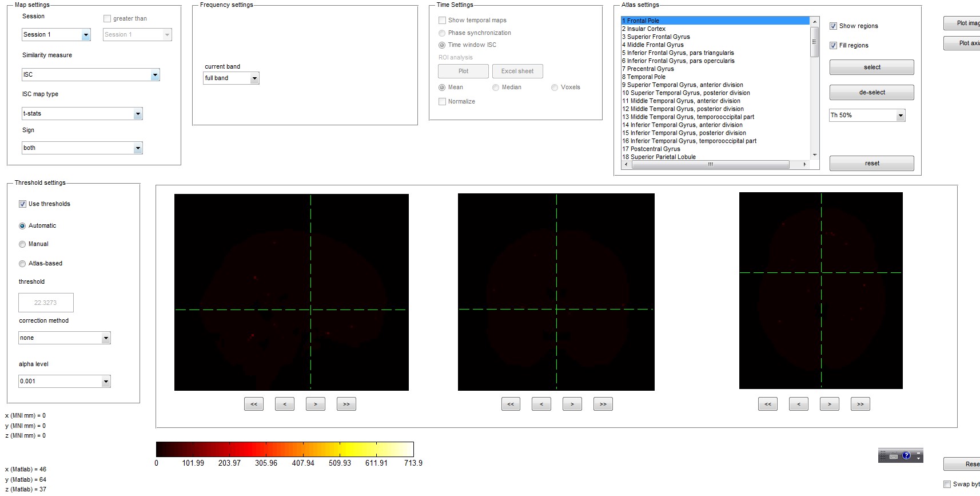The image size is (980, 496).
Task: Click the axial view fast-backward << button
Action: tap(768, 404)
